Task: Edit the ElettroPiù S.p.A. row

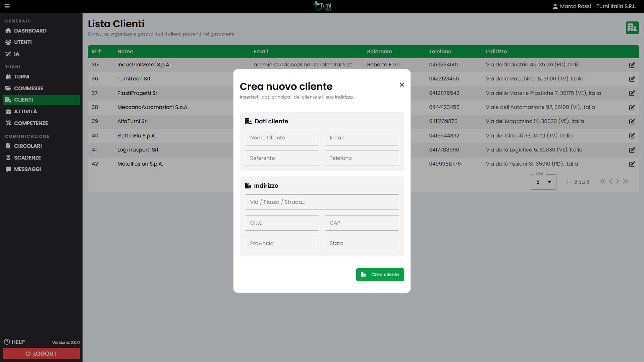Action: (632, 136)
